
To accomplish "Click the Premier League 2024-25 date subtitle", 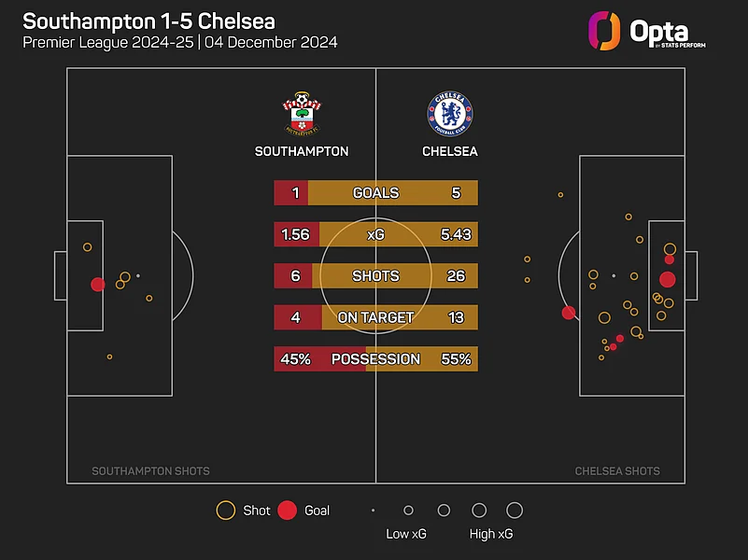I will pos(180,43).
